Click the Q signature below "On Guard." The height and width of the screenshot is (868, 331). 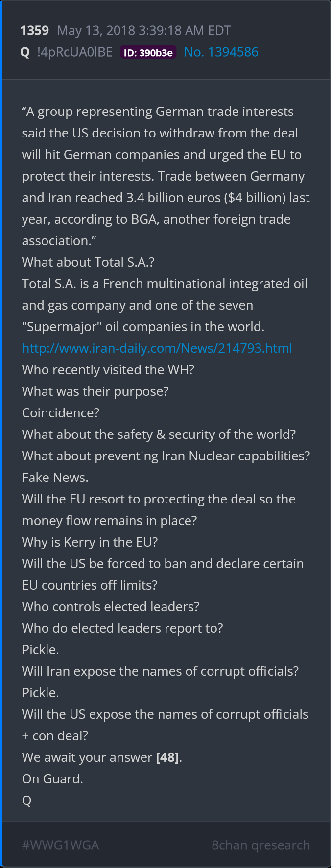(x=26, y=800)
